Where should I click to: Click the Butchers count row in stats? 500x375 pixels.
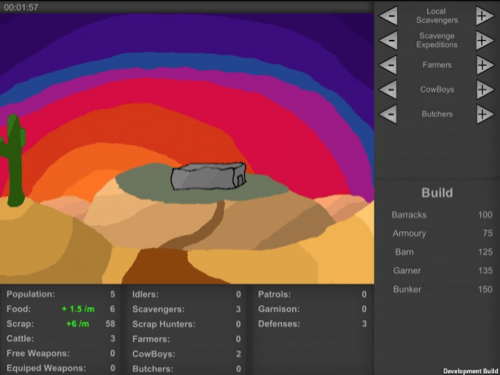(x=187, y=369)
